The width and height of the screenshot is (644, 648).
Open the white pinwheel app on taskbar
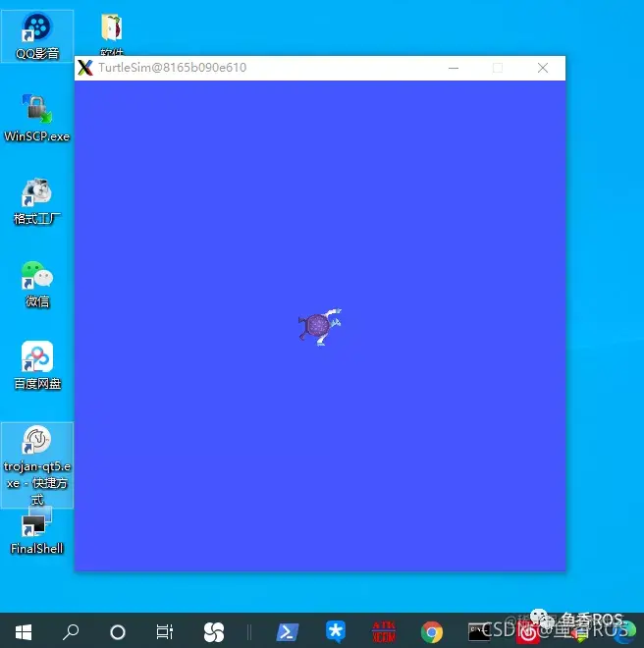(214, 632)
